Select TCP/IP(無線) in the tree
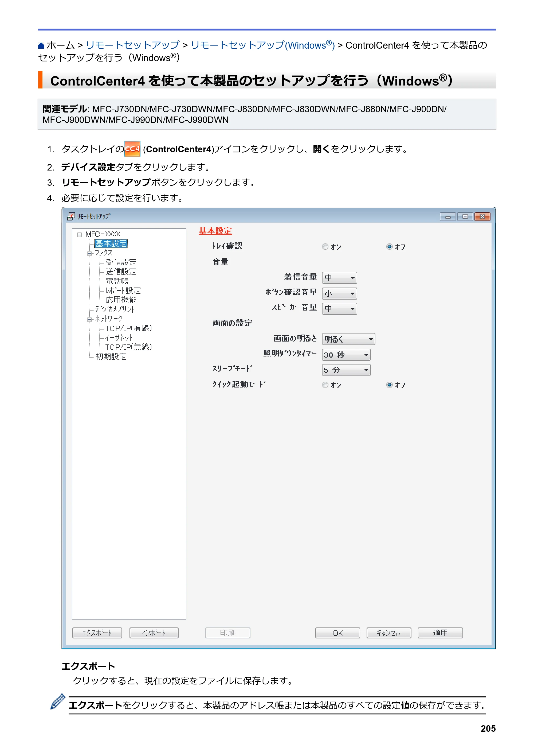 [129, 347]
